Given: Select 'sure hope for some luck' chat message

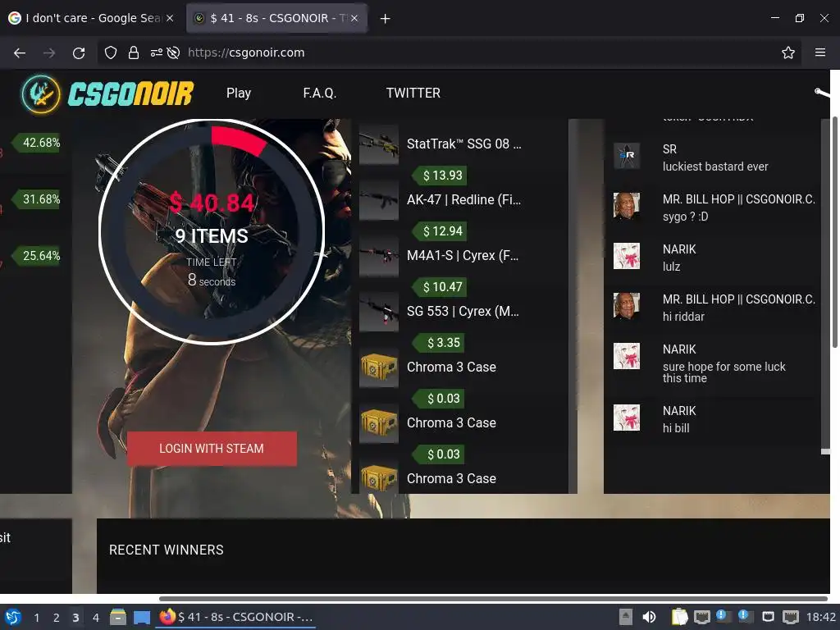Looking at the screenshot, I should click(724, 372).
